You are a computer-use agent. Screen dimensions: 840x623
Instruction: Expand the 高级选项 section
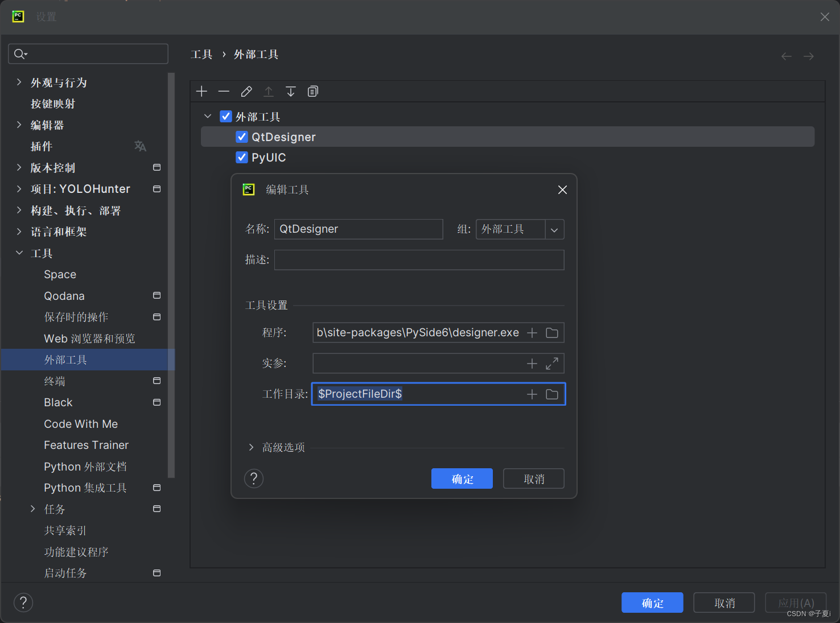coord(251,447)
